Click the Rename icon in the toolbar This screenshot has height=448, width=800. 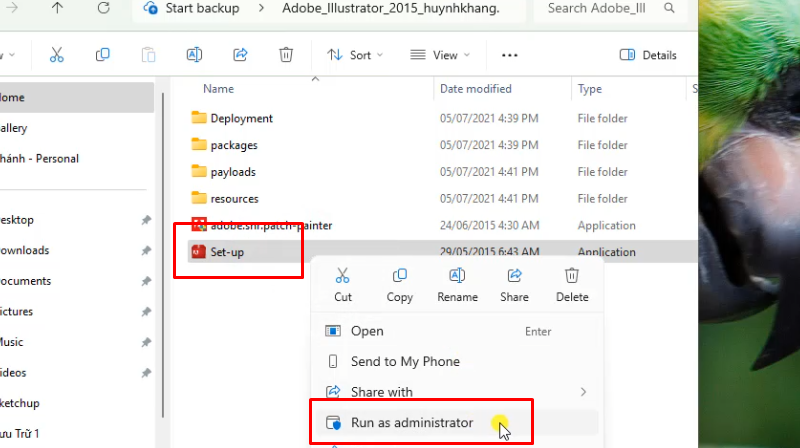coord(194,55)
